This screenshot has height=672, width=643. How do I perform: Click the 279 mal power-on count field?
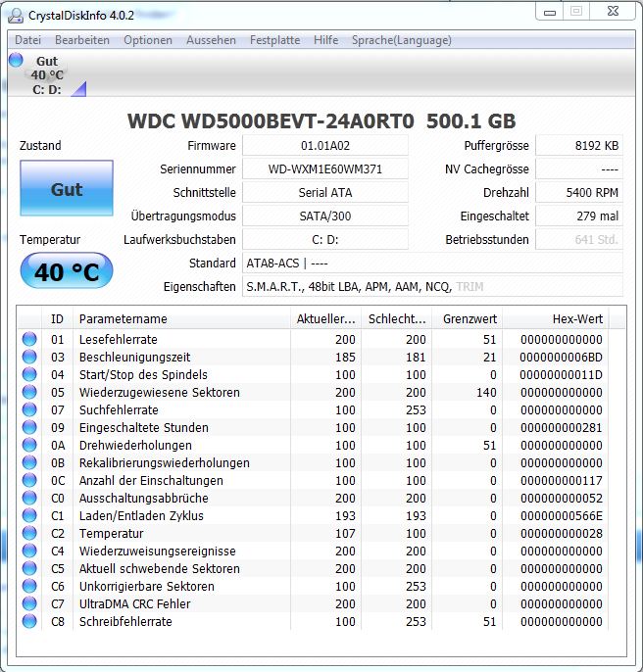(579, 216)
